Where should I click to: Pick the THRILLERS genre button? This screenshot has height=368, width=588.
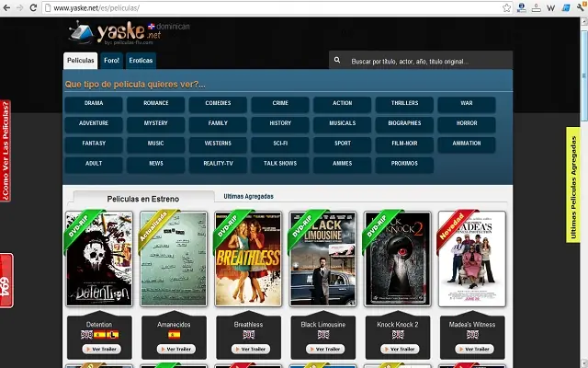(404, 104)
